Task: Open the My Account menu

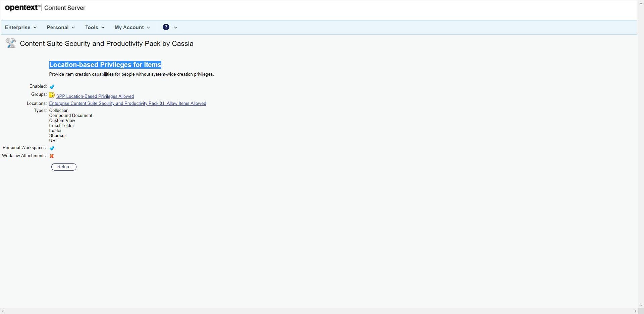Action: pos(132,27)
